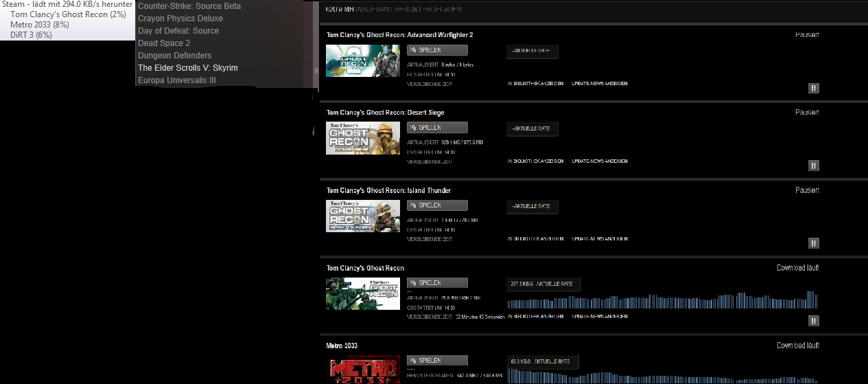Click SPIELEN button for Island Thunder
The width and height of the screenshot is (868, 384).
point(437,205)
